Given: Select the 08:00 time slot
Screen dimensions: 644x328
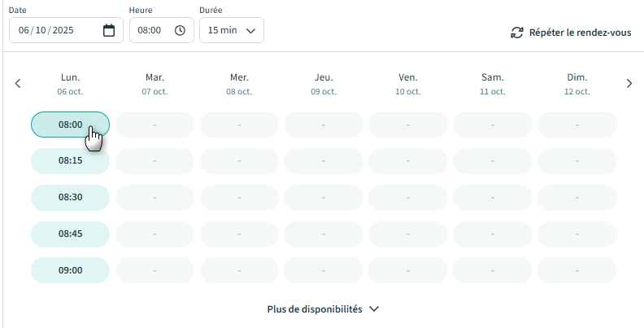Looking at the screenshot, I should coord(70,125).
